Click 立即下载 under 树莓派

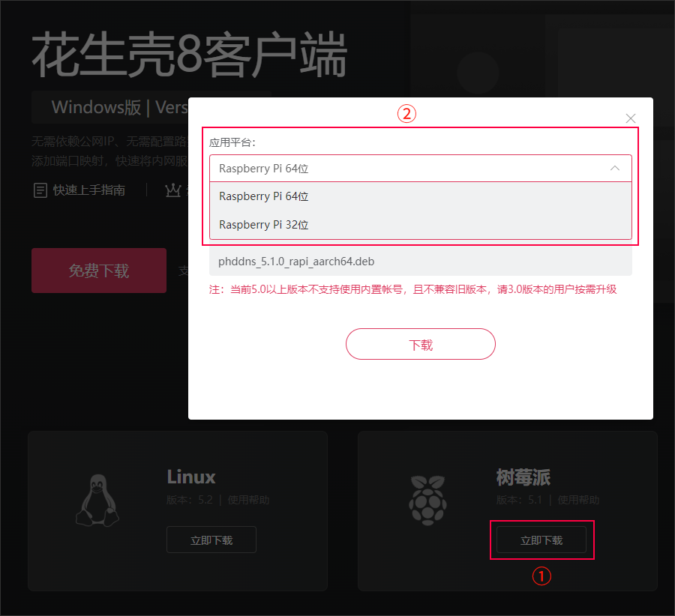pyautogui.click(x=541, y=540)
